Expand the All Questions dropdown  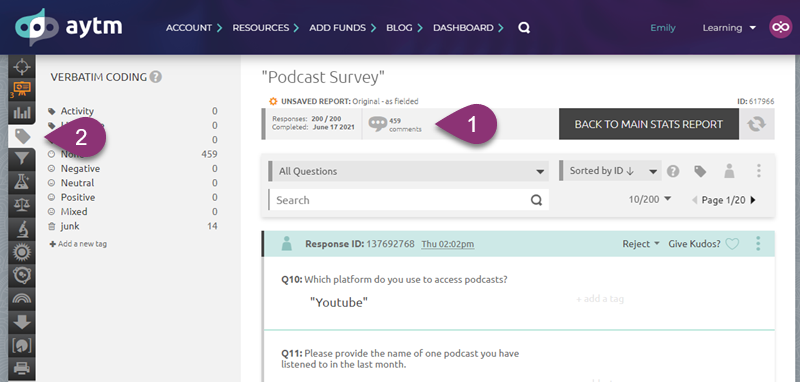(x=409, y=171)
